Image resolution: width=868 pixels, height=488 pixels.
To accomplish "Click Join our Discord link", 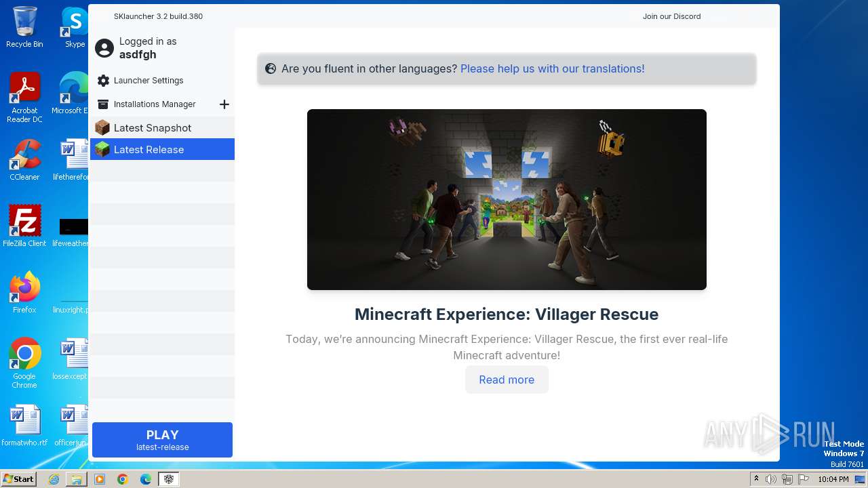I will coord(671,16).
